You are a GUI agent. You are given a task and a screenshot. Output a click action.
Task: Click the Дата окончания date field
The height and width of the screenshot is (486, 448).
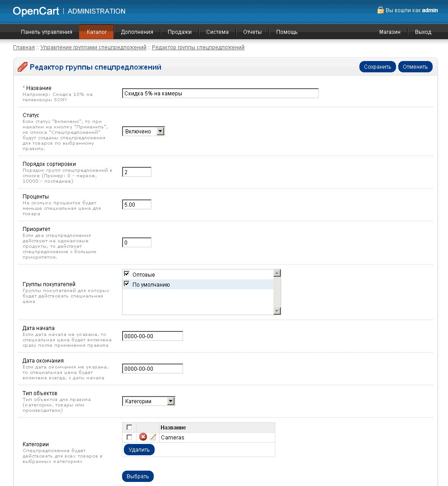[x=152, y=368]
